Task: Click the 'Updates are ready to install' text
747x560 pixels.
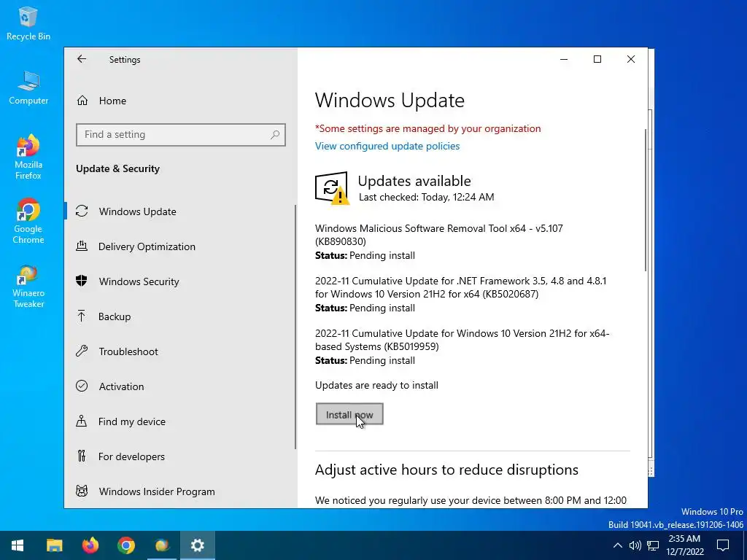Action: coord(376,385)
